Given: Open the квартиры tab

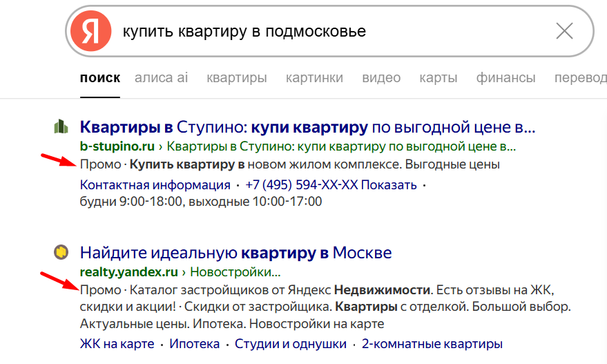Looking at the screenshot, I should click(237, 78).
